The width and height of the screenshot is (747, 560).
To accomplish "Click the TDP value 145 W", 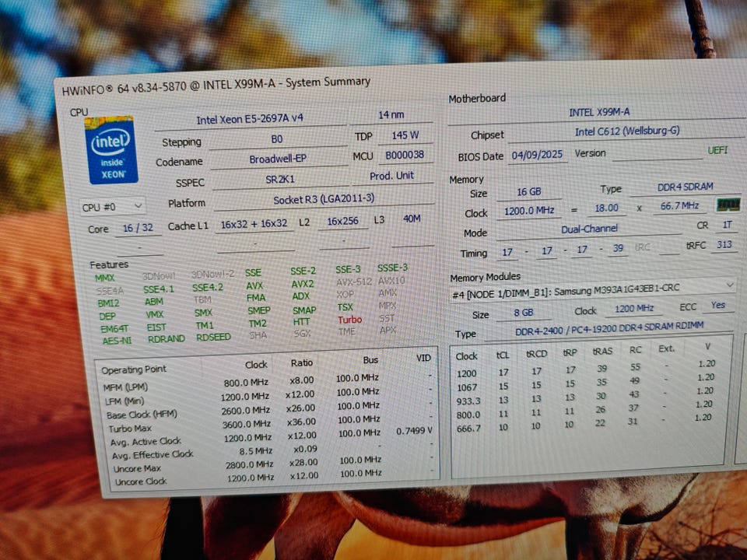I will [405, 135].
